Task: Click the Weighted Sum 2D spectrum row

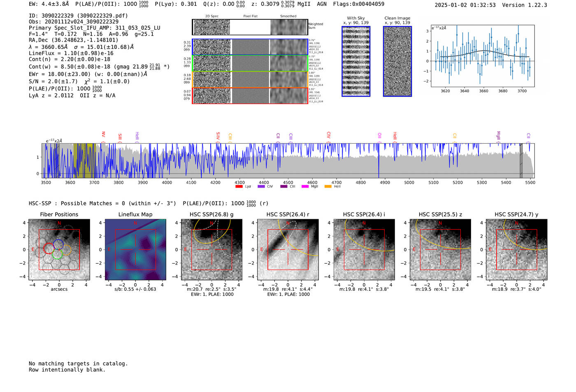Action: (250, 27)
